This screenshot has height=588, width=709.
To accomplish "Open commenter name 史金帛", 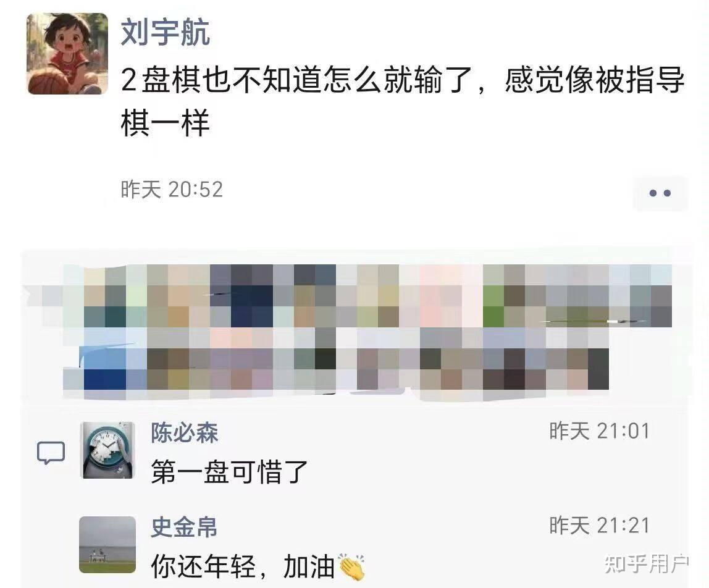I will 184,527.
